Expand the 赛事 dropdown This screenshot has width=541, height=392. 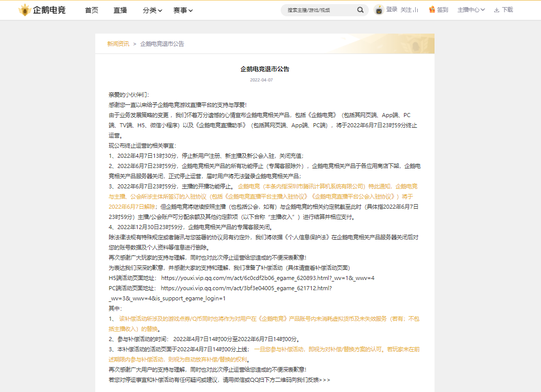tap(183, 10)
